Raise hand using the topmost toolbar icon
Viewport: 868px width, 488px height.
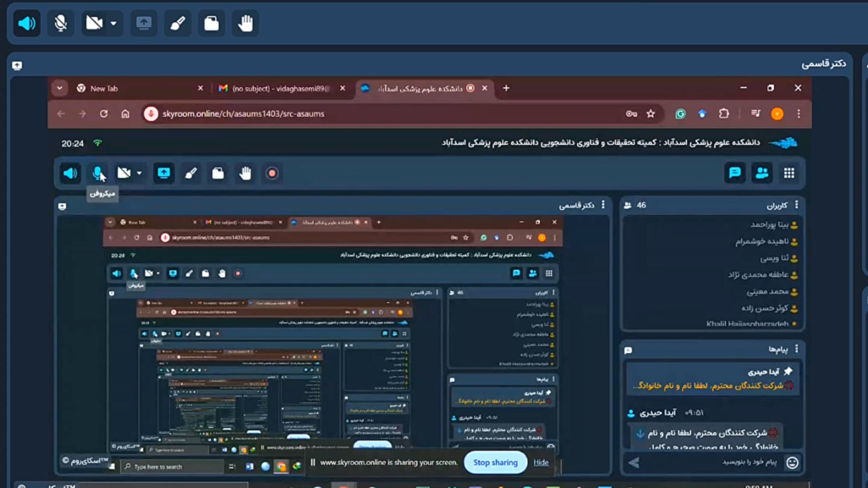(x=245, y=24)
